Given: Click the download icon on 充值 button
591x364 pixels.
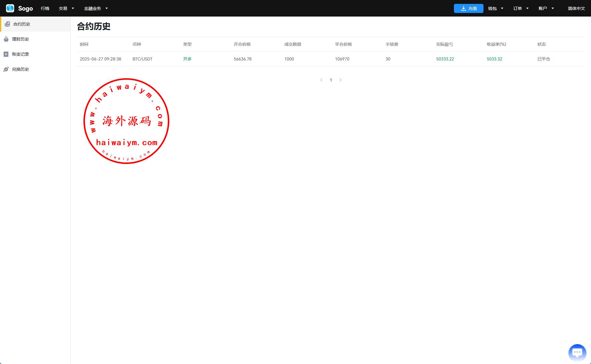Looking at the screenshot, I should pos(463,8).
